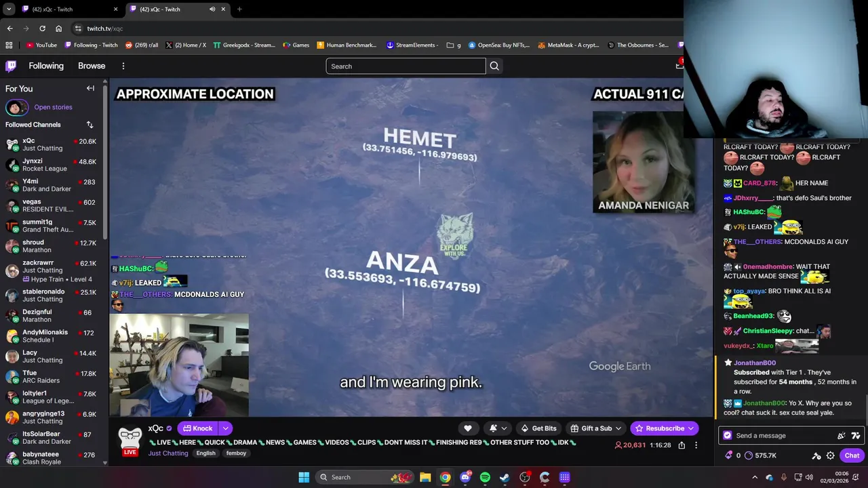
Task: Open Jynxzi channel in sidebar
Action: pyautogui.click(x=52, y=165)
